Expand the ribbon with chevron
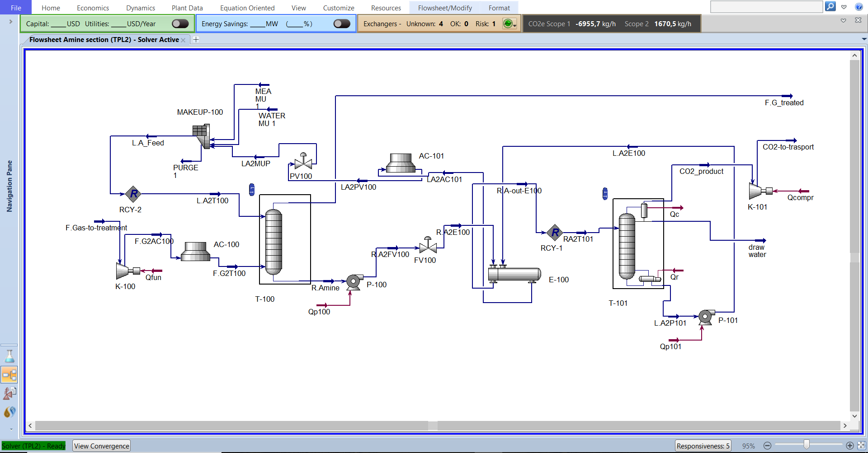The height and width of the screenshot is (453, 868). (x=844, y=7)
